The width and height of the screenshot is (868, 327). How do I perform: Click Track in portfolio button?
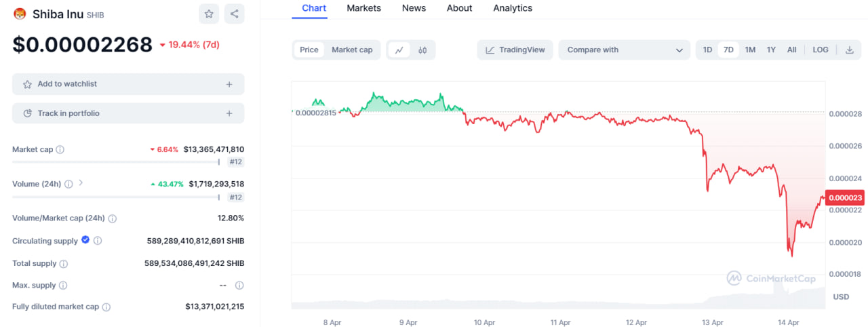coord(128,113)
